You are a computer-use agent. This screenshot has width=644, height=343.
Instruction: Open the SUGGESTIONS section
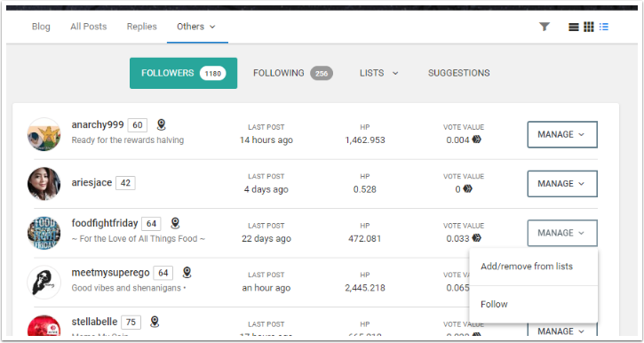(458, 73)
